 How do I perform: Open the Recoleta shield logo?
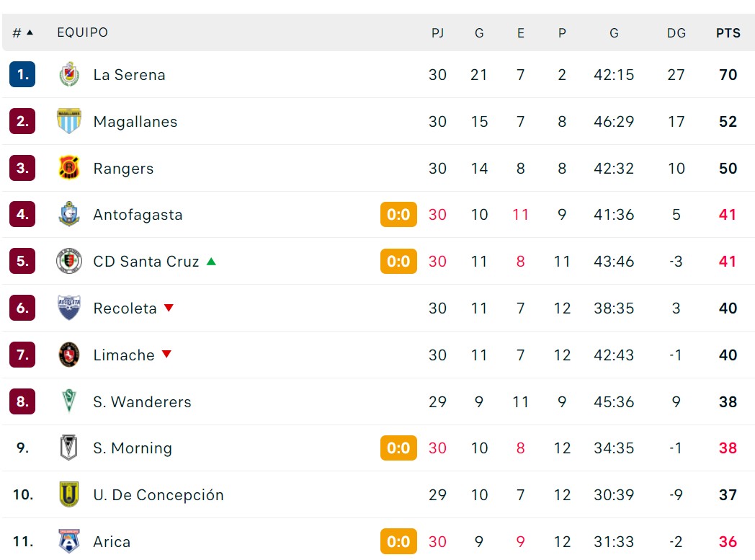(69, 308)
